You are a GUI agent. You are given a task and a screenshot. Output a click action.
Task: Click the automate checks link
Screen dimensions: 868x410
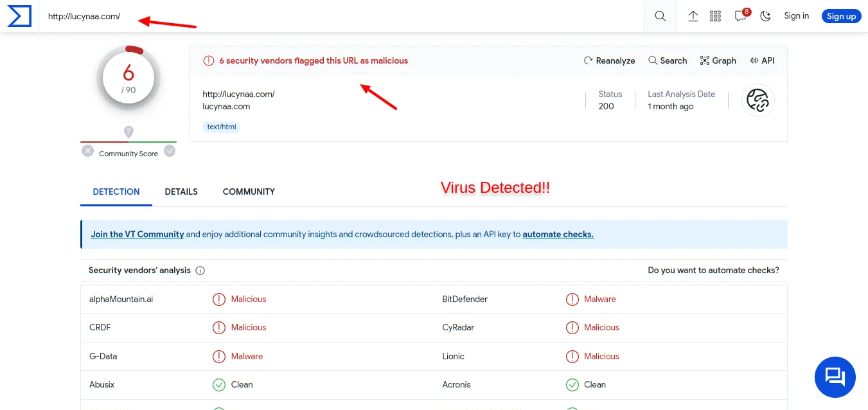point(558,234)
